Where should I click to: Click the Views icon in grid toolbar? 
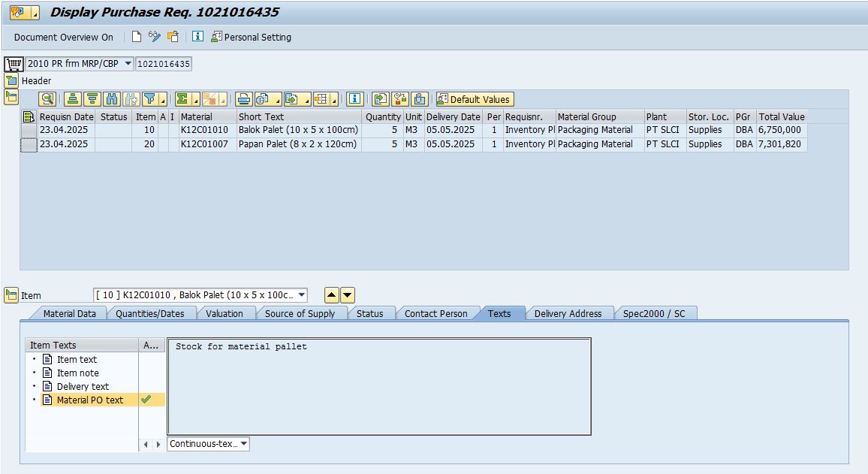262,99
